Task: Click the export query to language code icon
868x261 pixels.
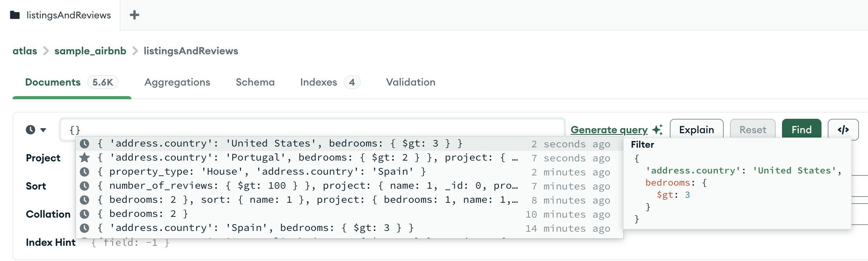Action: tap(843, 130)
